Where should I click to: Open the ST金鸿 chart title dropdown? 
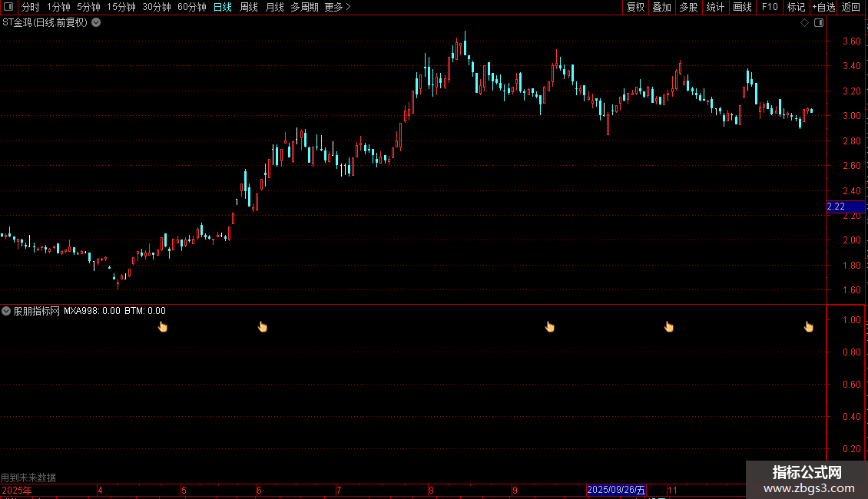tap(96, 23)
